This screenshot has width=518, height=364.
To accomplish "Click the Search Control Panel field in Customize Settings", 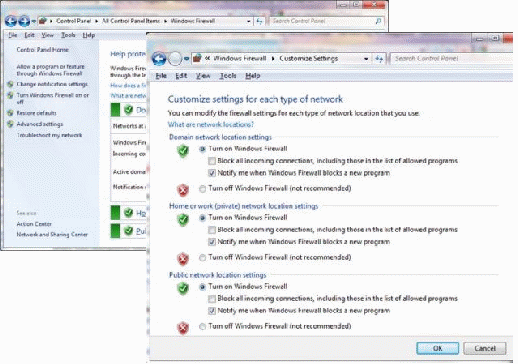I will coord(451,59).
